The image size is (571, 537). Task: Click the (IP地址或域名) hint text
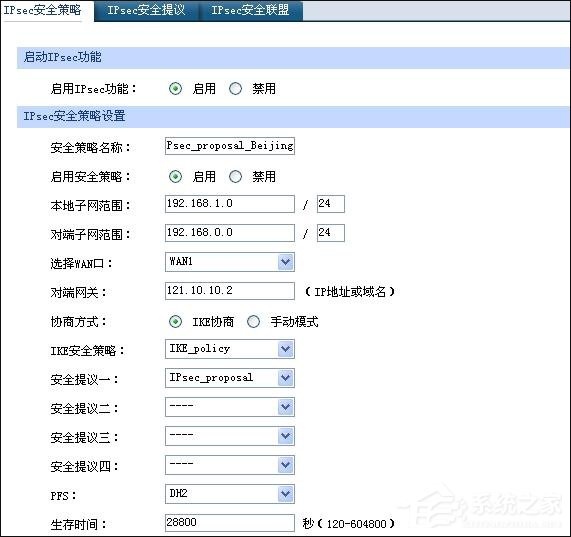[350, 292]
